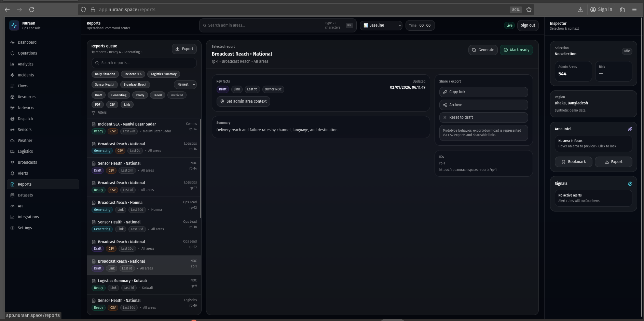The width and height of the screenshot is (644, 321).
Task: Click the Nuraan pulse logo icon
Action: coord(14,26)
